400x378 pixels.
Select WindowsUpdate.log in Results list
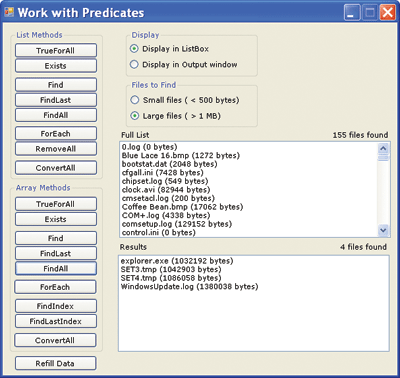pyautogui.click(x=254, y=287)
